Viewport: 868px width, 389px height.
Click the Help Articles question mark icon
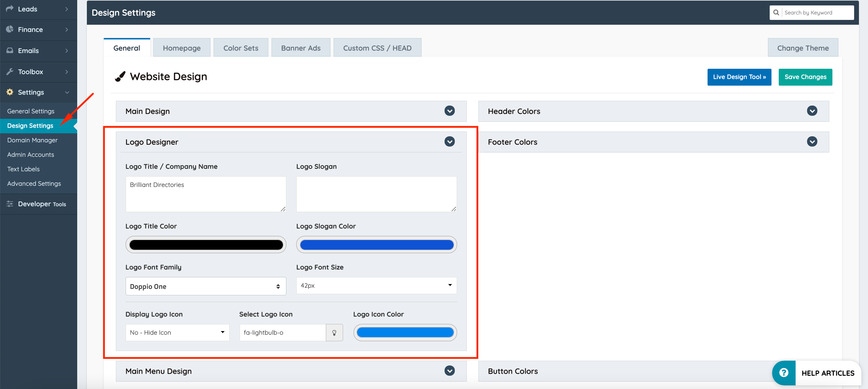pos(784,372)
